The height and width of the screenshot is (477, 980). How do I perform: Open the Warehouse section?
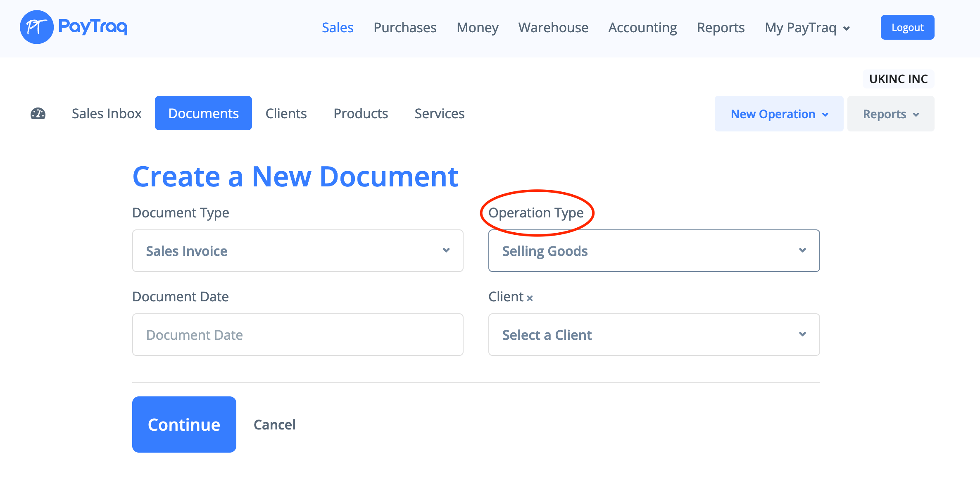click(x=553, y=28)
